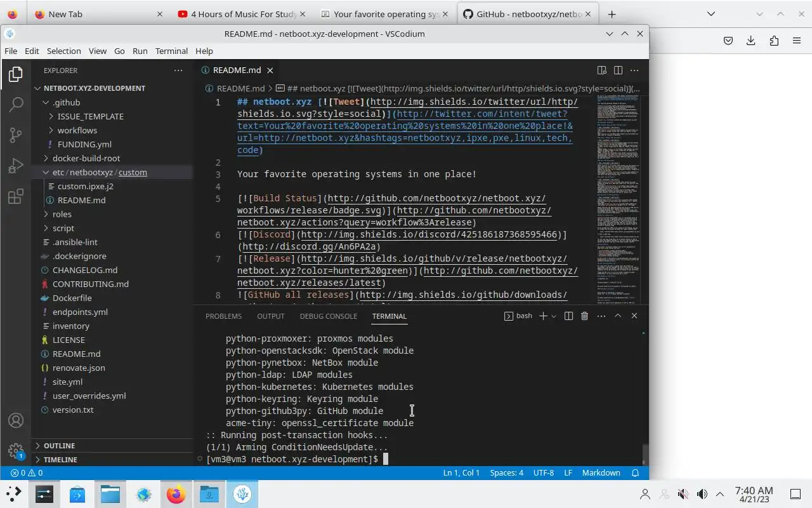The image size is (812, 508).
Task: Open the Search view in activity bar
Action: click(16, 105)
